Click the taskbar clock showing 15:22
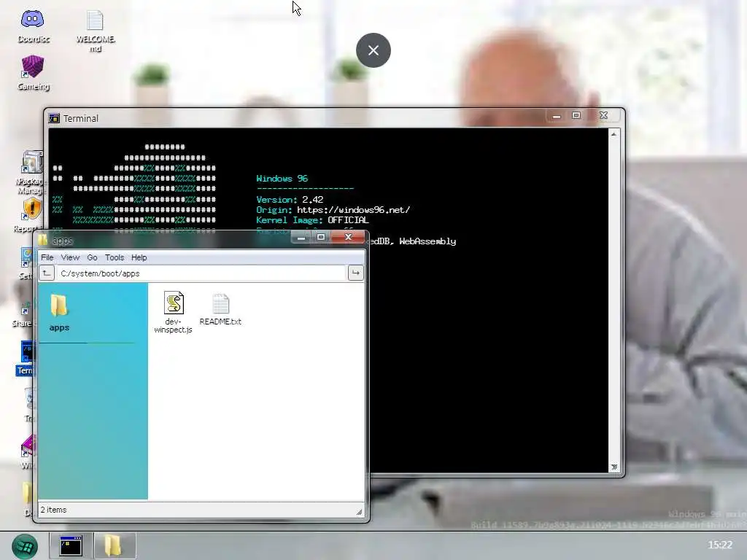747x560 pixels. (720, 544)
